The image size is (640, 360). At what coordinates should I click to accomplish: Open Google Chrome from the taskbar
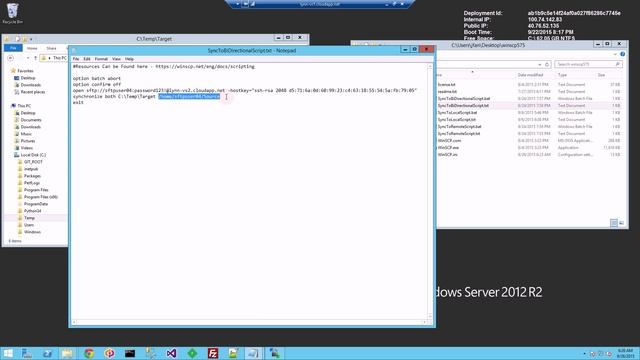click(89, 353)
